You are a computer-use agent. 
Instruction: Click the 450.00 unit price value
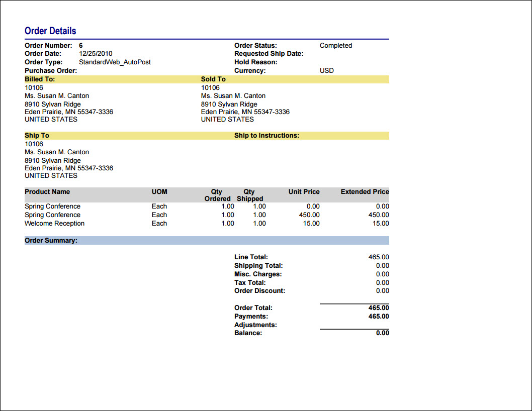(309, 215)
